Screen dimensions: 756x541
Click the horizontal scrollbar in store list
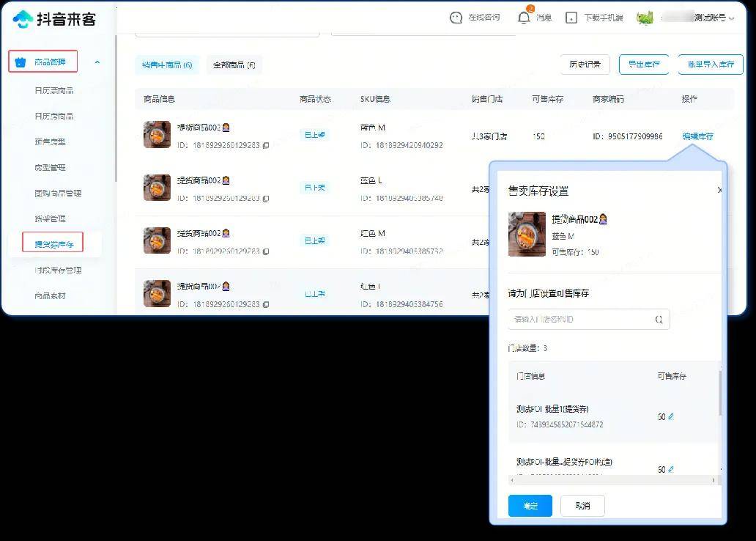click(612, 480)
